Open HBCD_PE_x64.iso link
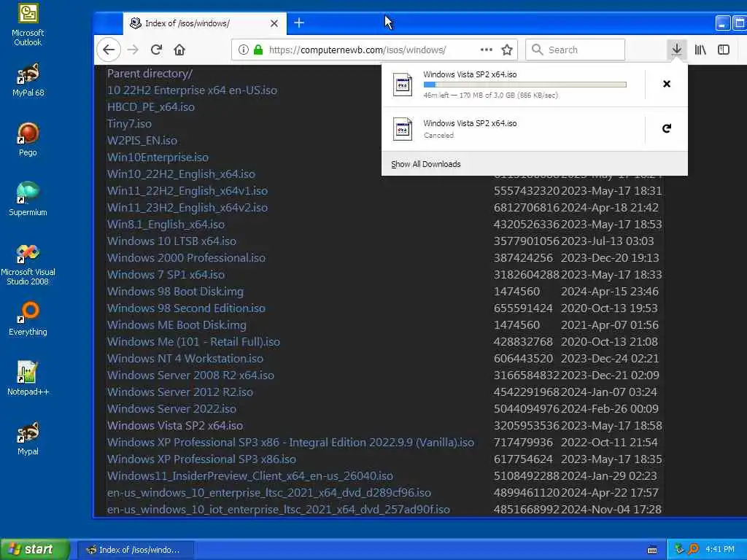The width and height of the screenshot is (747, 560). 150,106
